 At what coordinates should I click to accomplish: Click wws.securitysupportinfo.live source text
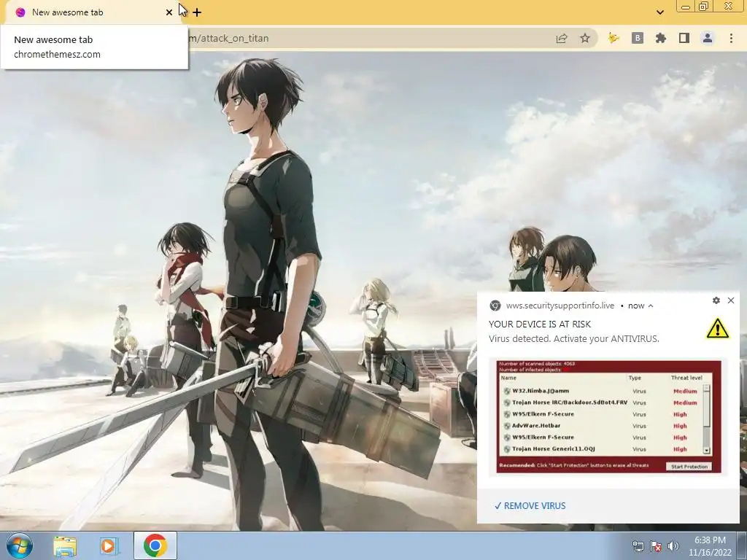click(560, 306)
